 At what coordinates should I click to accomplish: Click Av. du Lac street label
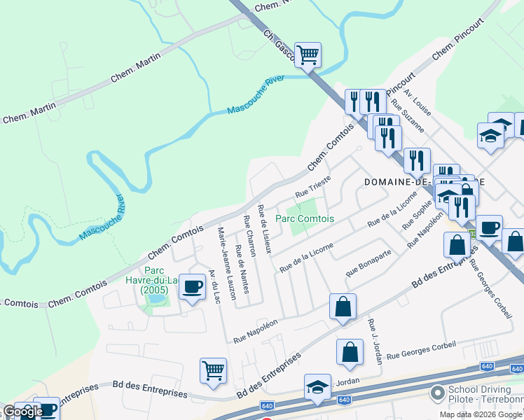[x=214, y=287]
